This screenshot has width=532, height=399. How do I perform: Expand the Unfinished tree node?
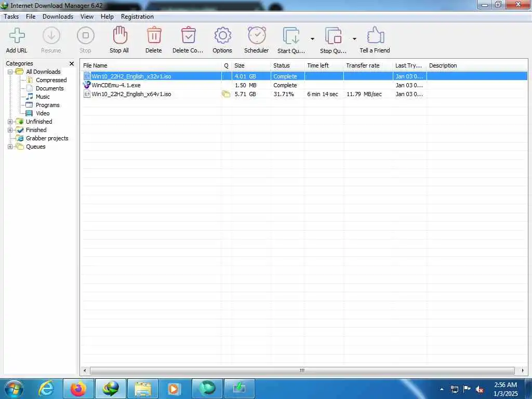point(10,122)
